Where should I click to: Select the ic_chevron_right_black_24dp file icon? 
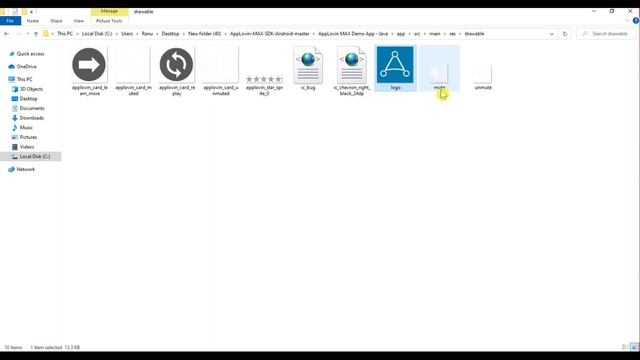pyautogui.click(x=352, y=65)
